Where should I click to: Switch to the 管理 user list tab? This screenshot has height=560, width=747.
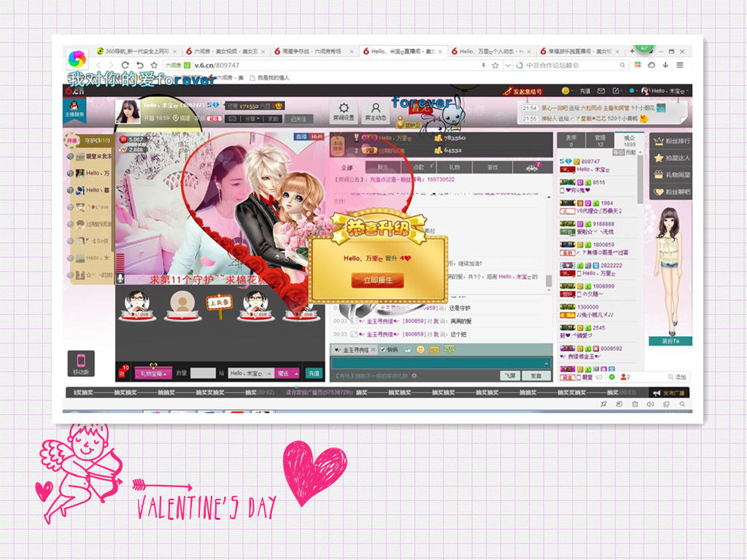tap(600, 141)
